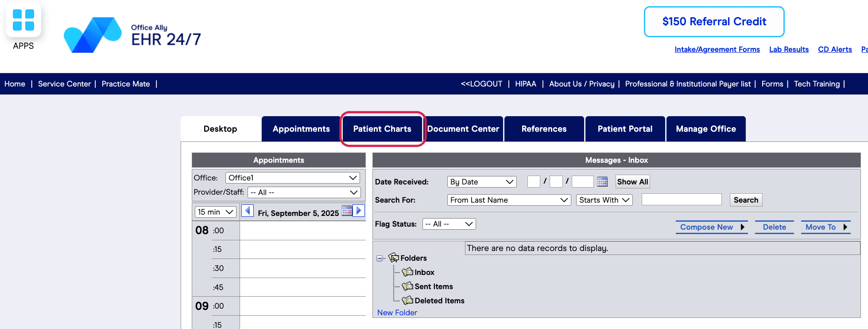
Task: Open the Provider/Staff dropdown
Action: pos(304,192)
